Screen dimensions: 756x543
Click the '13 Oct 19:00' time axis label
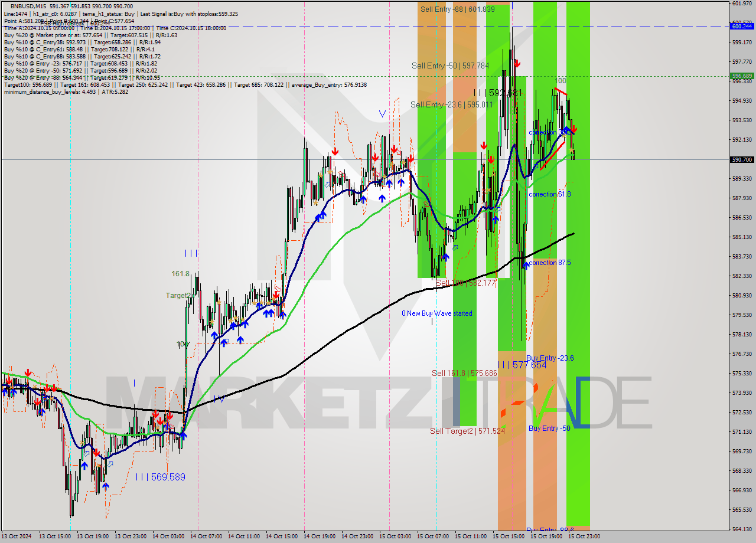(x=92, y=537)
